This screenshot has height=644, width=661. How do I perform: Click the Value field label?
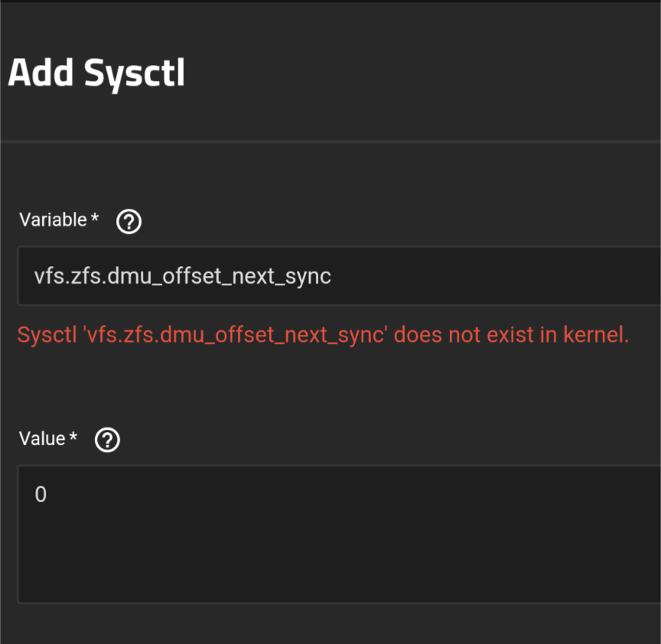tap(42, 439)
